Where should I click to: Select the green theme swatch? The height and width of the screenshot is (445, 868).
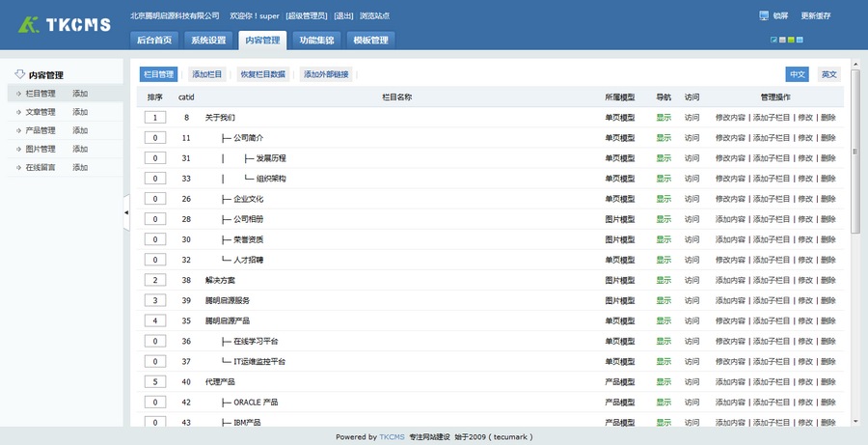[791, 40]
